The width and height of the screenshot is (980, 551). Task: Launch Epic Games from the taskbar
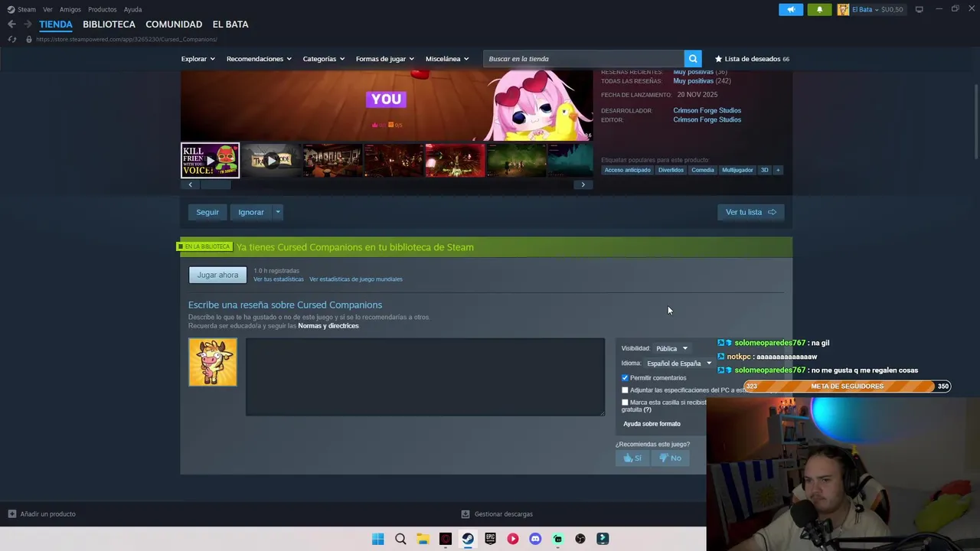tap(490, 539)
